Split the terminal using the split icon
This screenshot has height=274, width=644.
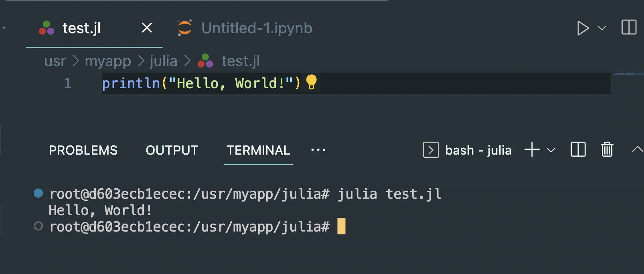coord(578,150)
